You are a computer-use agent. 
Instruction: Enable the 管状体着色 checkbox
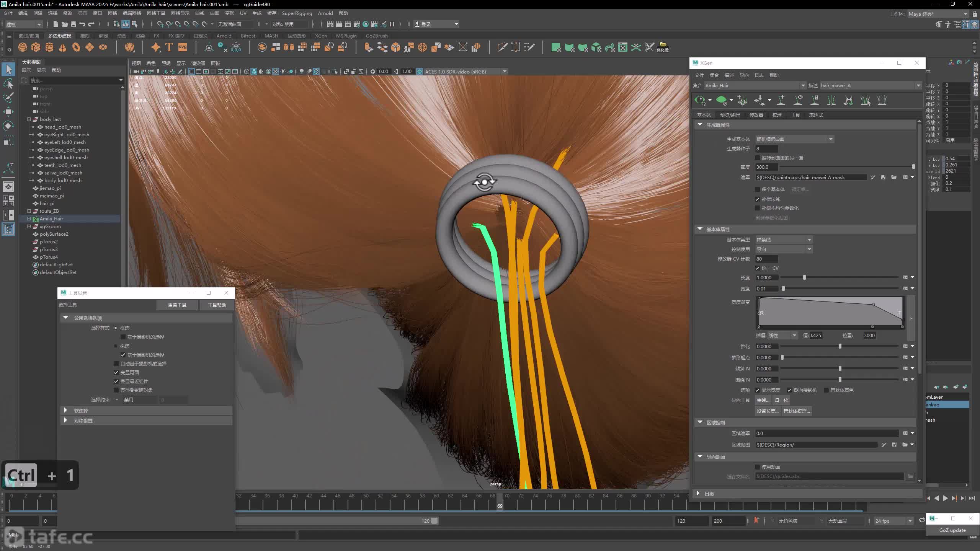826,390
